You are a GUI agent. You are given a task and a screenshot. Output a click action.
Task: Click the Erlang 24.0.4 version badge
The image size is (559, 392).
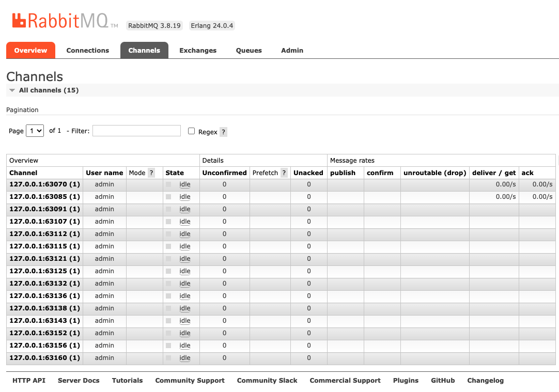click(x=212, y=26)
